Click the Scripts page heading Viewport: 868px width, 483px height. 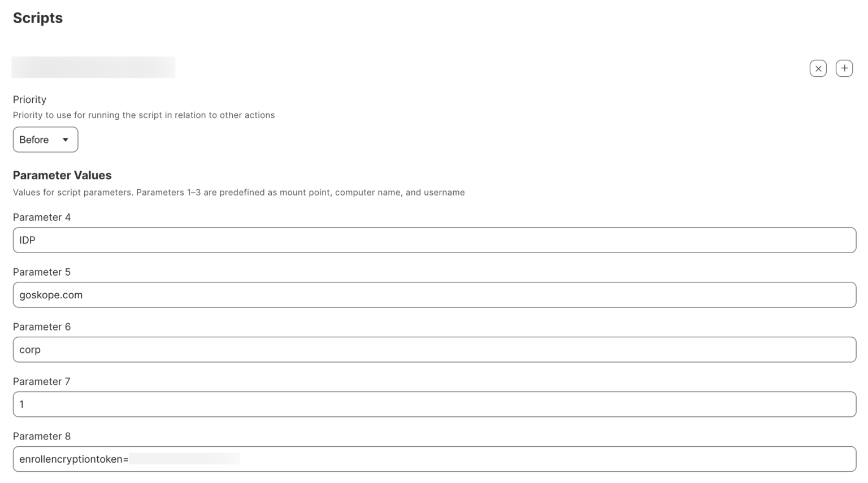37,18
